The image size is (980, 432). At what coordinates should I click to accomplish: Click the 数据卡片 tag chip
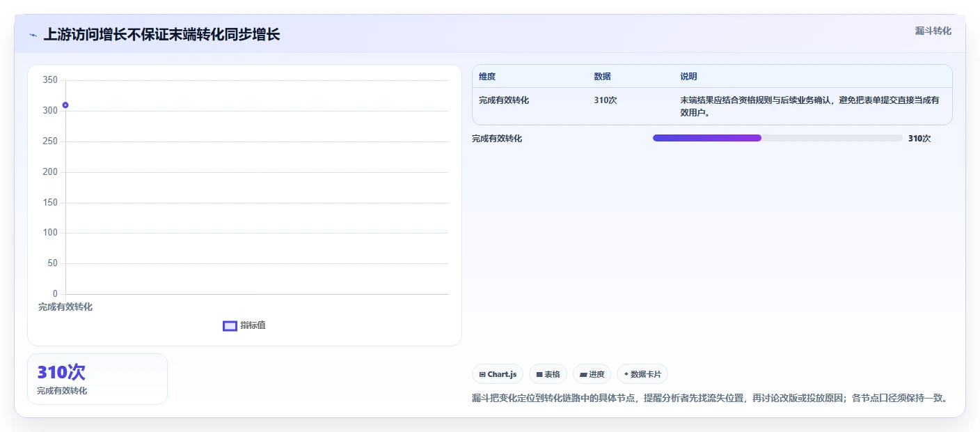point(642,374)
